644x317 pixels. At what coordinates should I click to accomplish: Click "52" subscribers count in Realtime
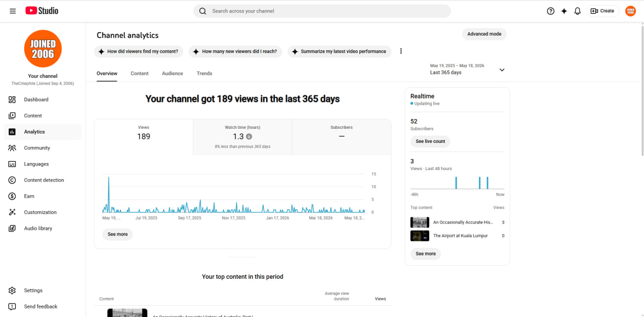coord(414,121)
